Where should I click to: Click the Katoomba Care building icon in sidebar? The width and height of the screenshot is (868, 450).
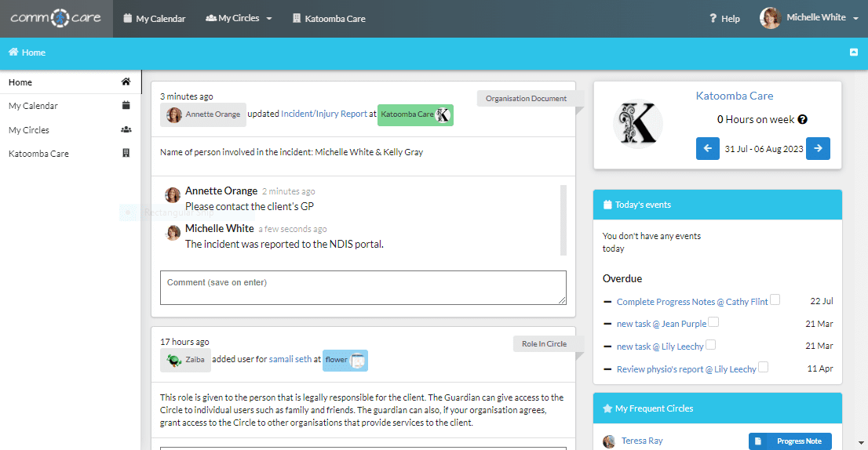[x=126, y=154]
